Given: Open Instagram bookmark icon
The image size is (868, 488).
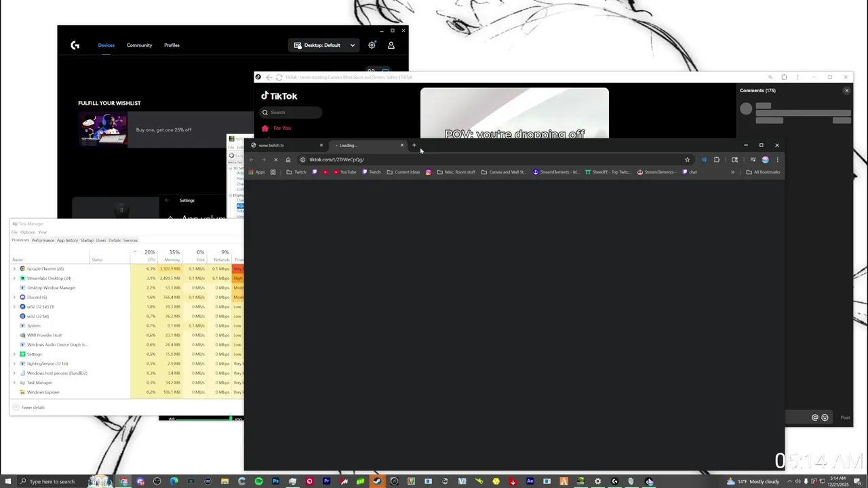Looking at the screenshot, I should [x=428, y=172].
